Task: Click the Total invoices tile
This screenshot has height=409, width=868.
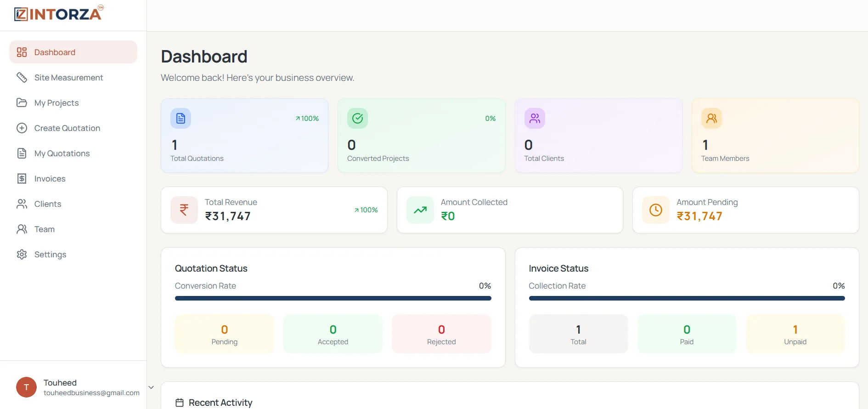Action: 578,334
